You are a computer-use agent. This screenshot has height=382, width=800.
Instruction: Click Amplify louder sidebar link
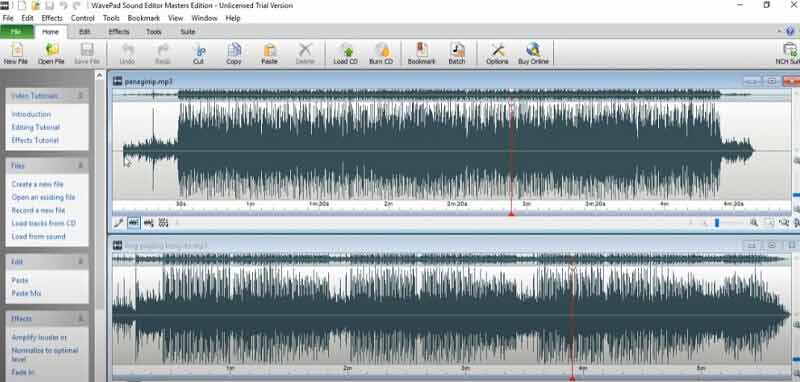[39, 337]
